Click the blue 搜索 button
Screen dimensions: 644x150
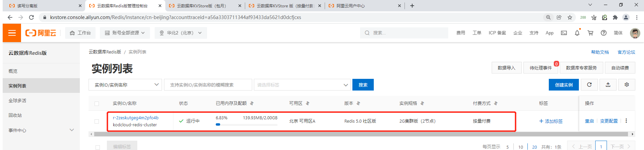coord(363,85)
